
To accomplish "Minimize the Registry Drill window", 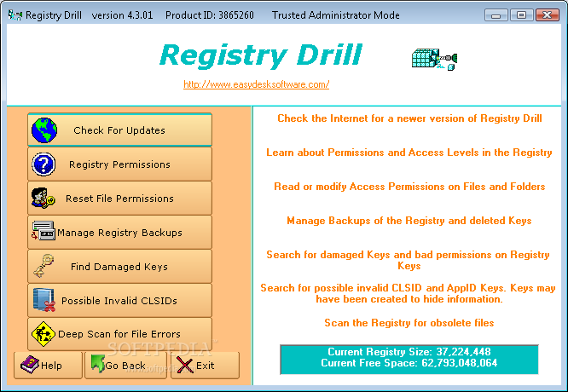I will 496,15.
